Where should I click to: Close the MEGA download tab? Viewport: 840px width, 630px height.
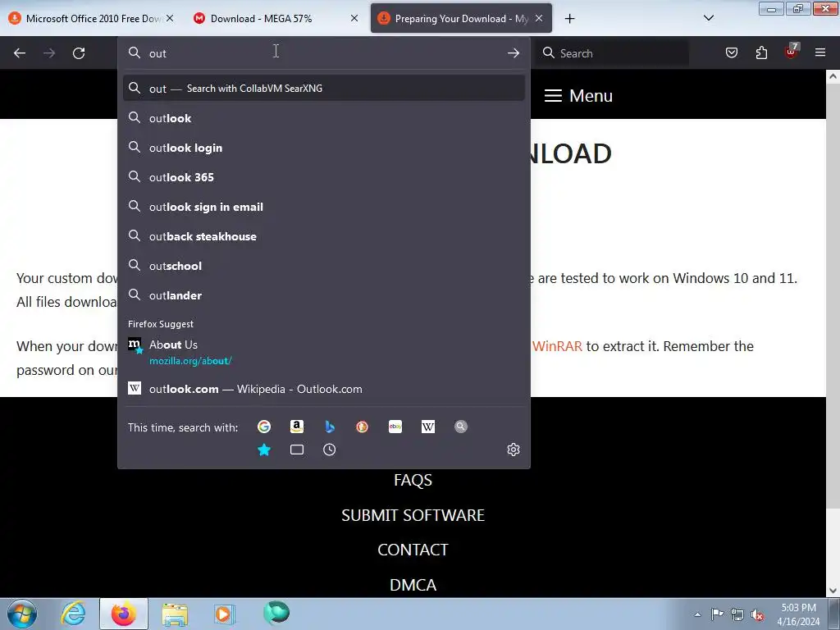pyautogui.click(x=354, y=18)
